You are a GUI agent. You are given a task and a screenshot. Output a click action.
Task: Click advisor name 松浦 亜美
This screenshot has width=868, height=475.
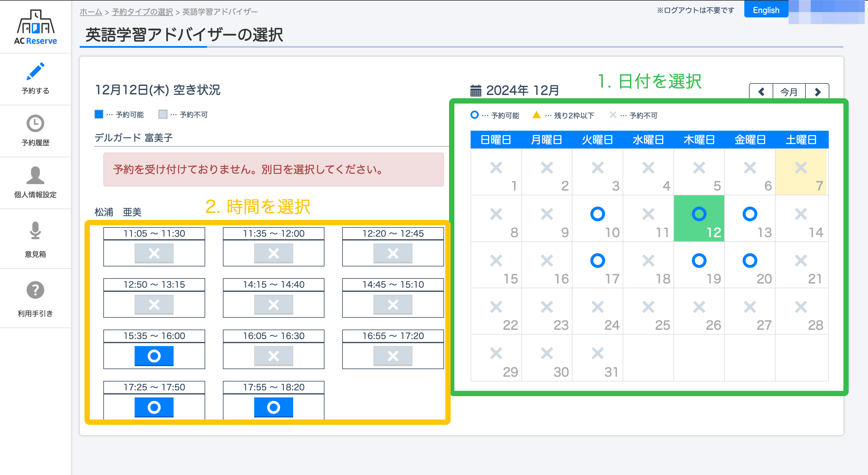click(x=118, y=212)
